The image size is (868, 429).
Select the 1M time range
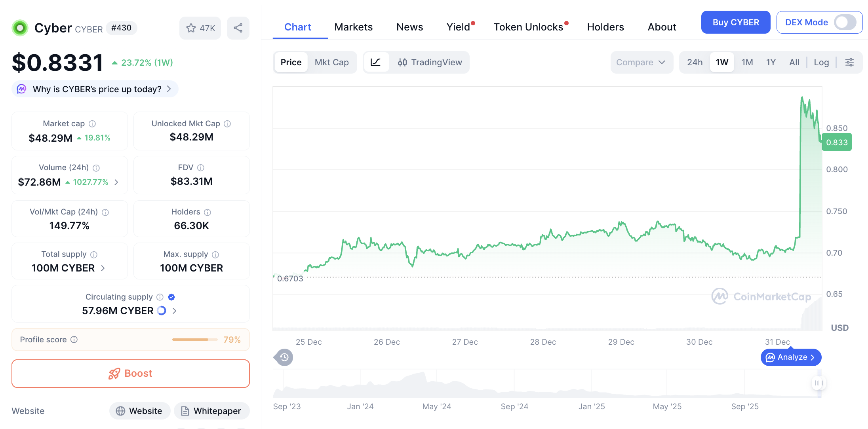pos(747,62)
